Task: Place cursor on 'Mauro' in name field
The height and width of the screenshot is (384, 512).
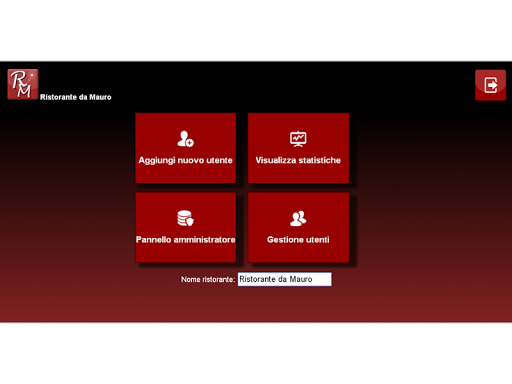Action: tap(301, 279)
